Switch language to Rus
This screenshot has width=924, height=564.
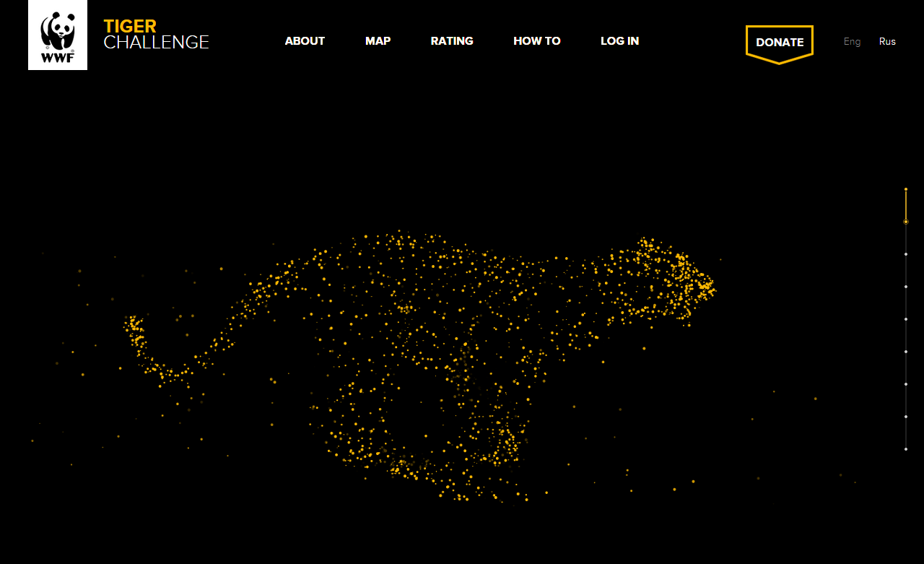tap(887, 41)
